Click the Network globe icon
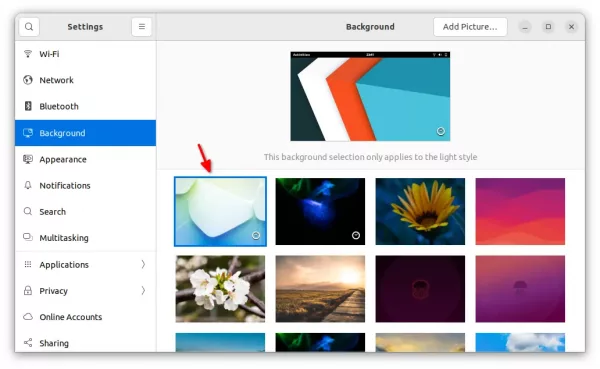The height and width of the screenshot is (369, 600). [28, 80]
